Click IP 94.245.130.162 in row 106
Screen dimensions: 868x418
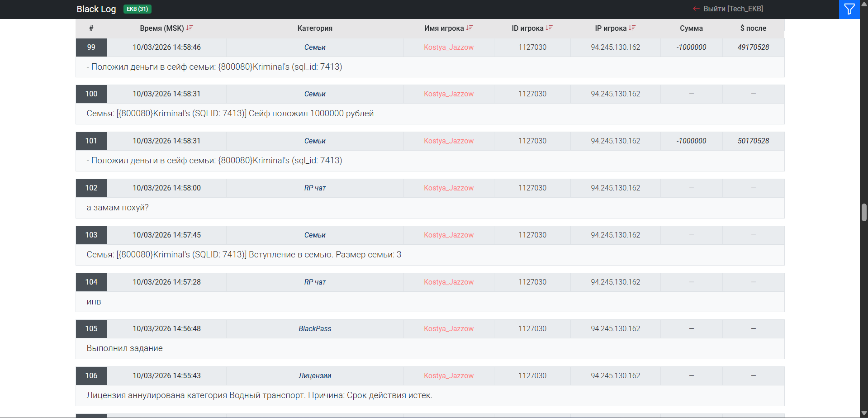[x=615, y=376]
